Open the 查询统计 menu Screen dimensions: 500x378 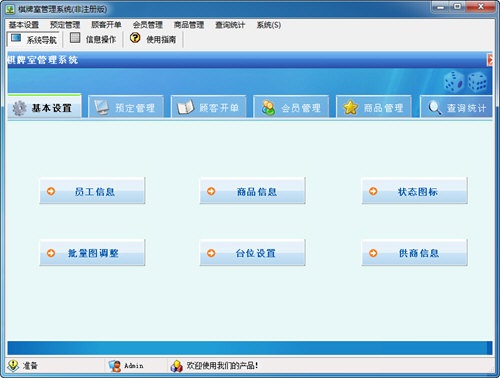(230, 25)
